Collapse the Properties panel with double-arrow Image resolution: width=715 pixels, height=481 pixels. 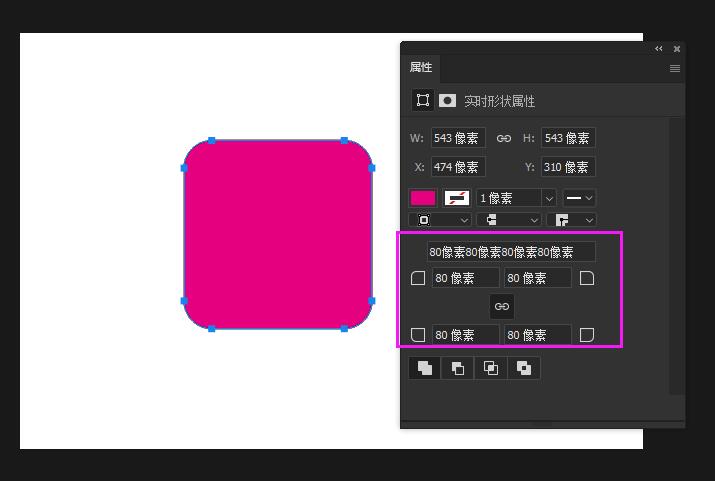click(x=658, y=48)
